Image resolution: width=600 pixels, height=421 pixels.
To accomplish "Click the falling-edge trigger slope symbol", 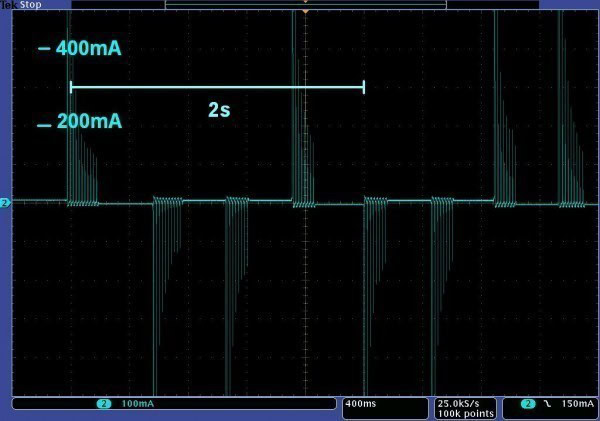I will (x=548, y=403).
